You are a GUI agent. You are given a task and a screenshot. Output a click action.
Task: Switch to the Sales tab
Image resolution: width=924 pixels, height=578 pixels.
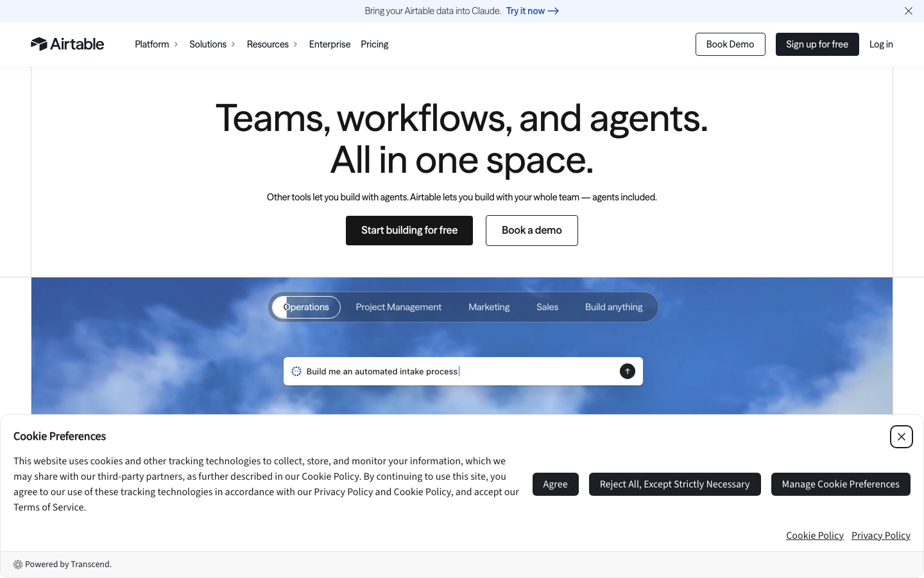[x=547, y=307]
